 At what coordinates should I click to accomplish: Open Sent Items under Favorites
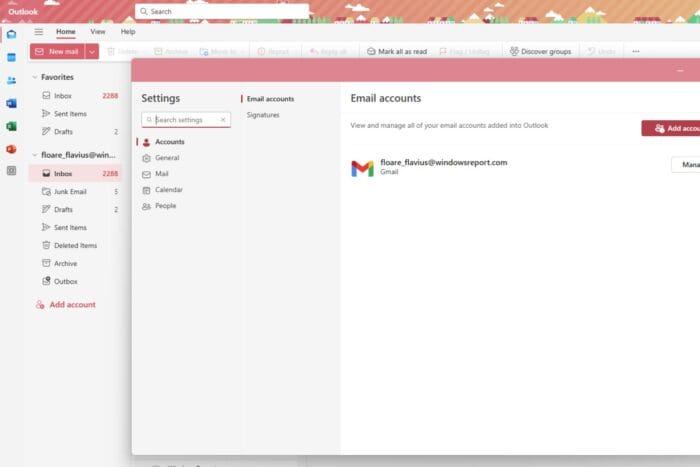coord(75,114)
